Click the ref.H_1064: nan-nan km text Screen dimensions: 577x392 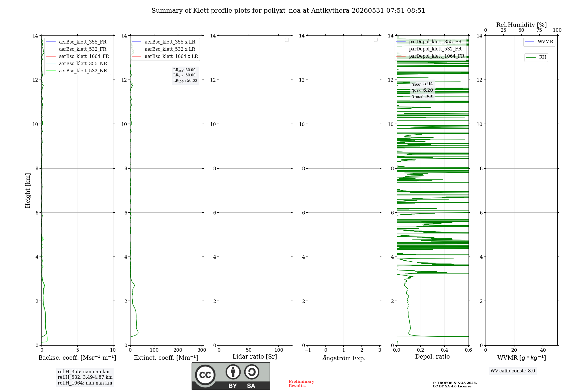pos(85,383)
